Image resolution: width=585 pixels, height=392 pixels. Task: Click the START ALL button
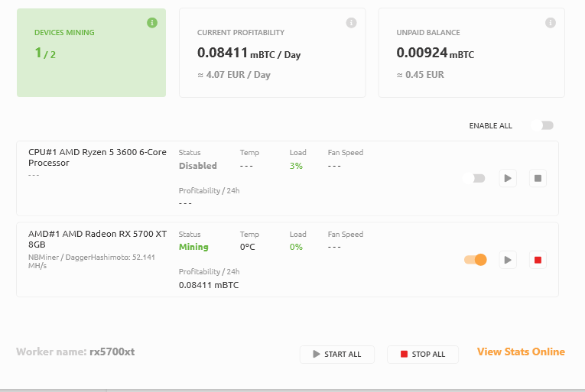pyautogui.click(x=337, y=355)
